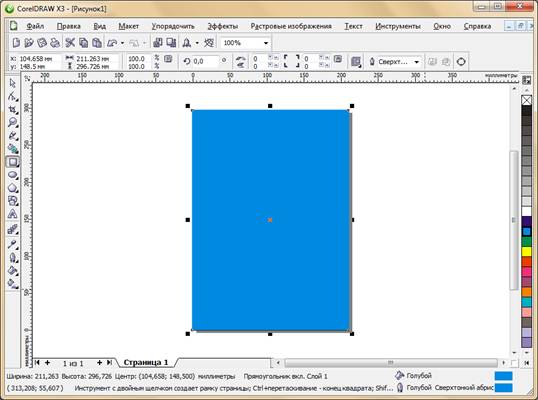The height and width of the screenshot is (400, 538).
Task: Go to last page navigation button
Action: [x=109, y=363]
